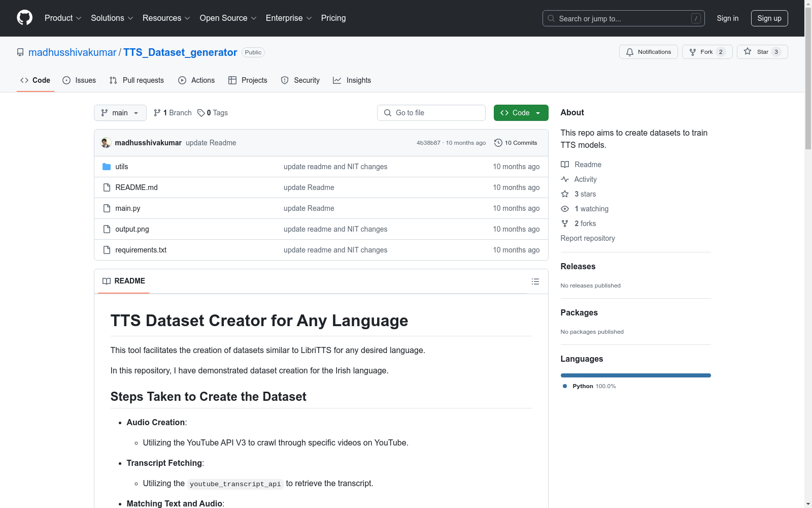Click the commits clock history icon
This screenshot has width=812, height=508.
(x=498, y=143)
